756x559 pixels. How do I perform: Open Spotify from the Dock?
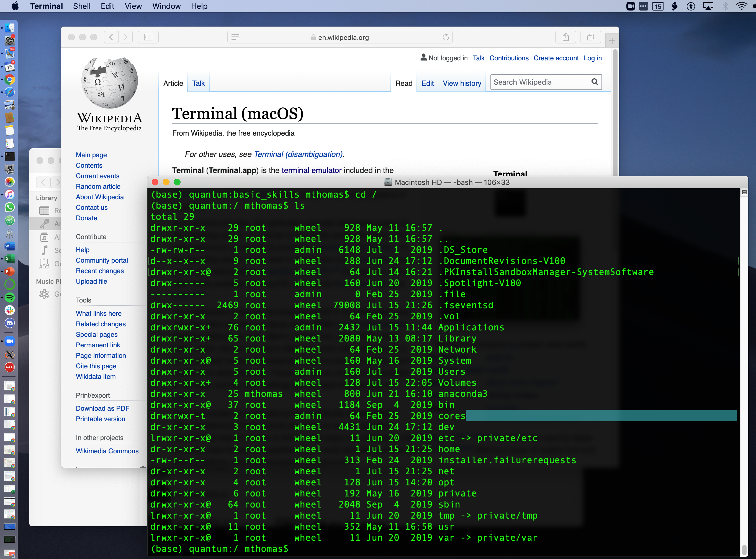click(x=9, y=297)
